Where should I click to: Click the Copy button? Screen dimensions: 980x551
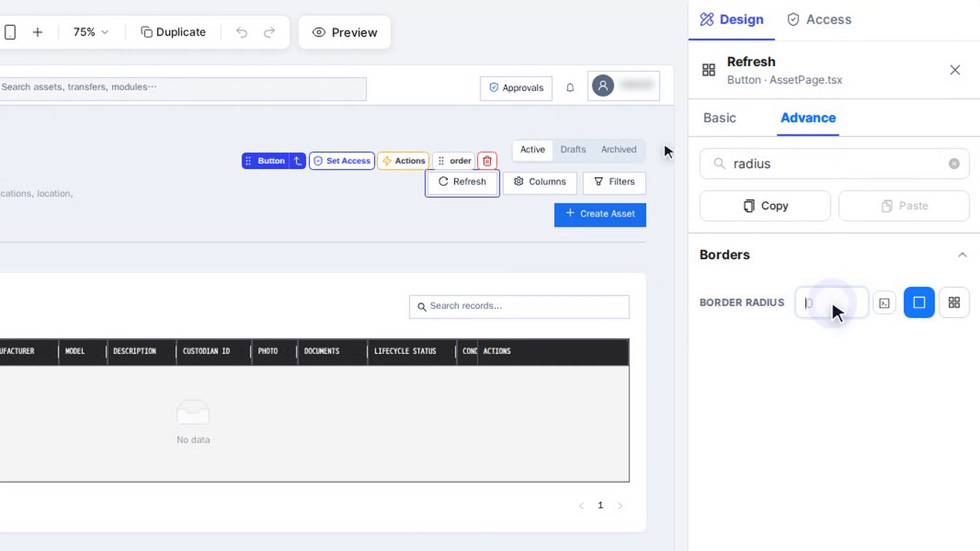click(x=765, y=206)
